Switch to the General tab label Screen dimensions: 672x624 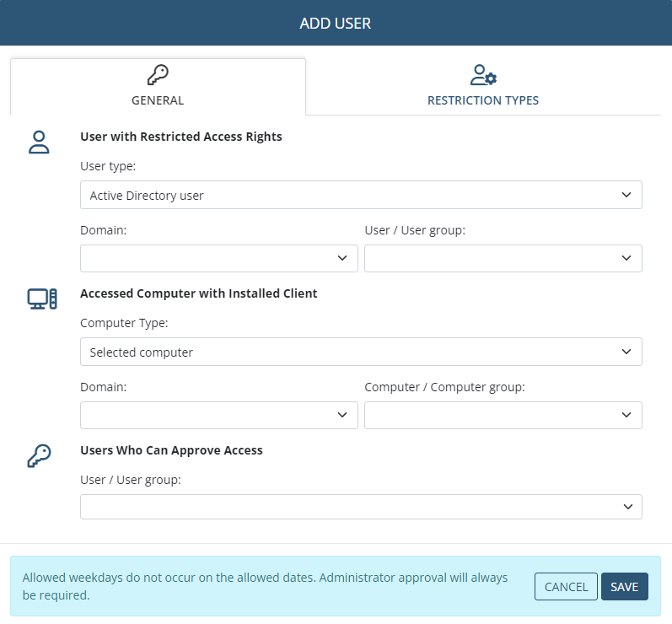[158, 100]
